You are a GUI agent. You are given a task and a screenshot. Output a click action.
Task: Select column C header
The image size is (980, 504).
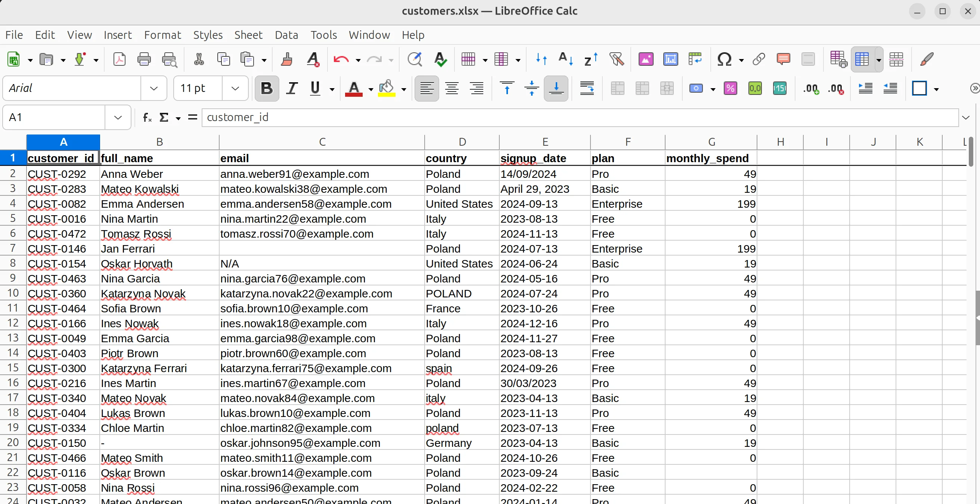[322, 142]
